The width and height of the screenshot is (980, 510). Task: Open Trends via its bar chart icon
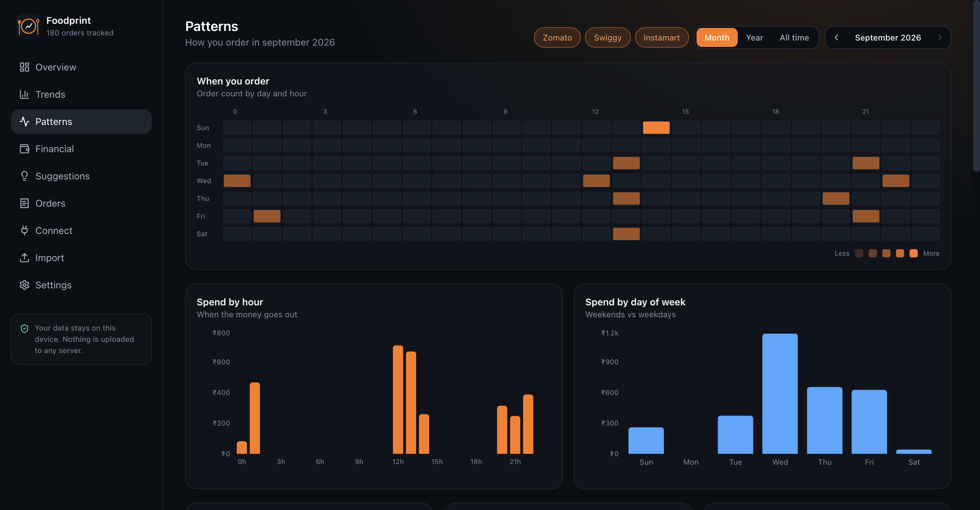click(24, 94)
